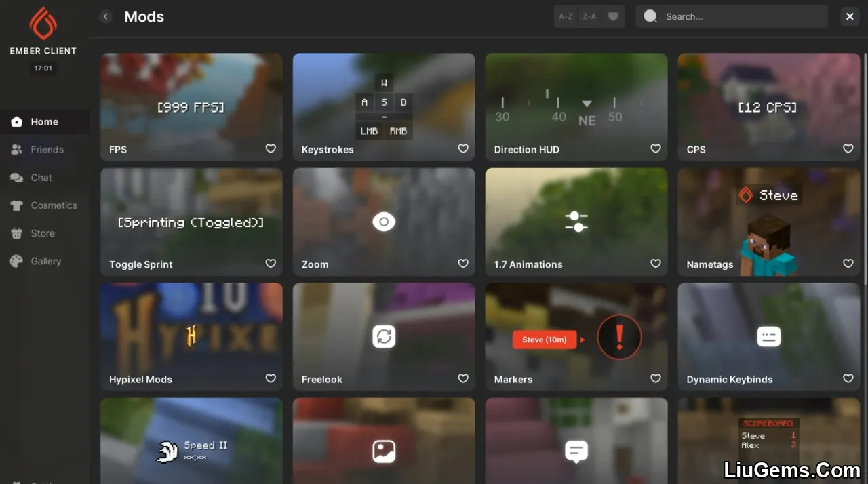868x484 pixels.
Task: Open the Toggle Sprint mod card
Action: 191,222
